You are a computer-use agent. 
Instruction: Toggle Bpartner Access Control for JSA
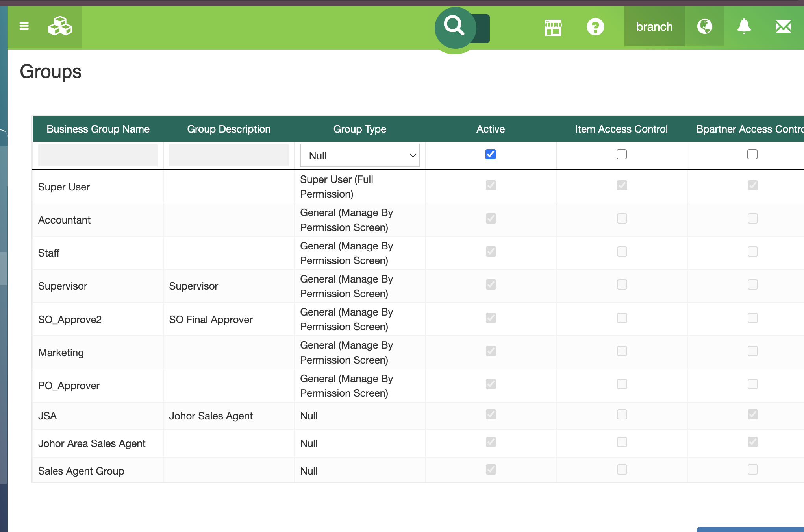point(752,414)
